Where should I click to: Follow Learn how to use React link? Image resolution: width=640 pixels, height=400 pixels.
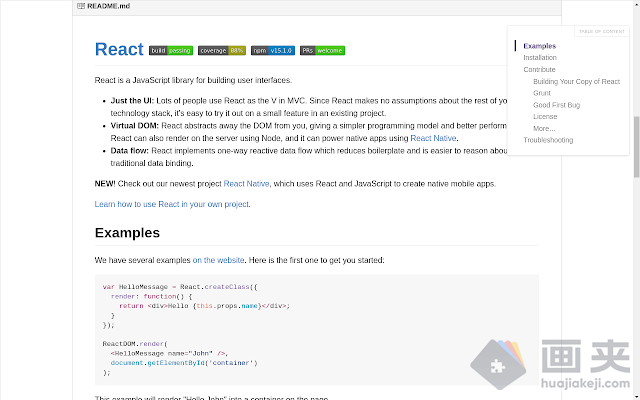[x=172, y=204]
